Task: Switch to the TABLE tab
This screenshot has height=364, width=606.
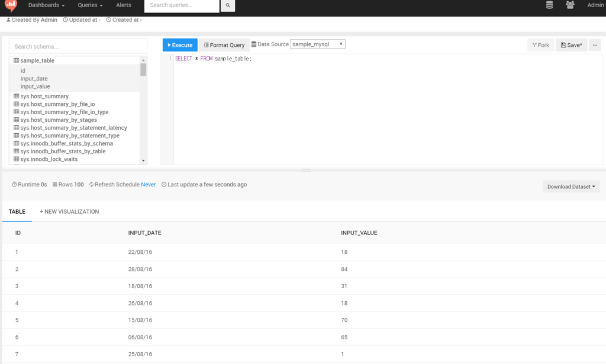Action: 17,211
